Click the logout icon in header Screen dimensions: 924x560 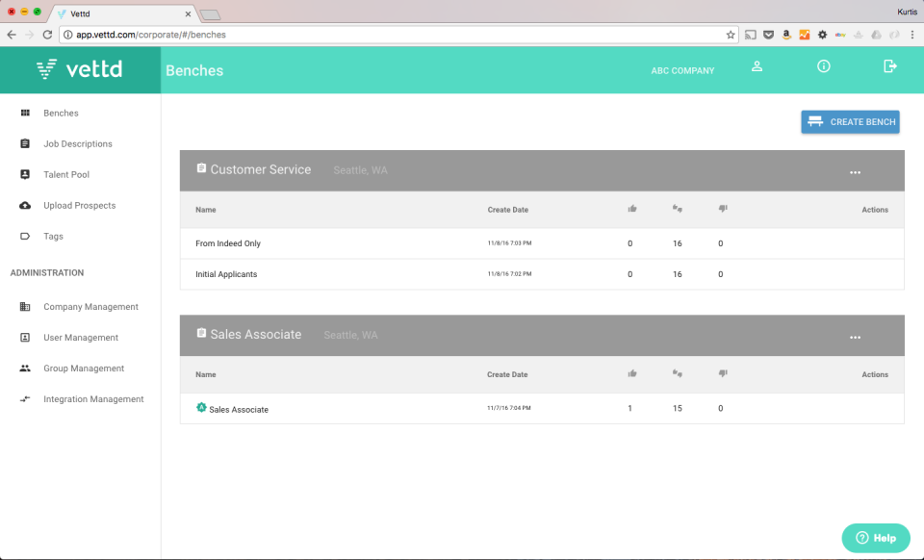click(x=889, y=66)
